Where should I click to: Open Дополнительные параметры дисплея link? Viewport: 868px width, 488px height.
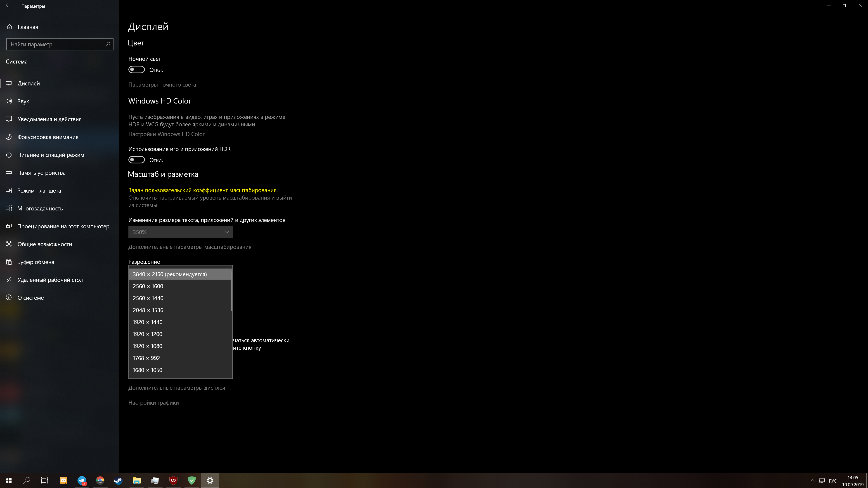tap(177, 388)
